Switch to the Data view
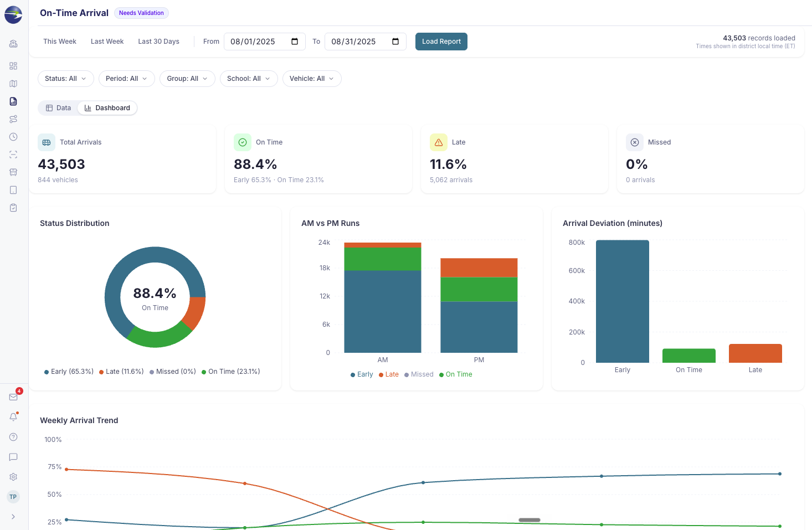812x530 pixels. click(x=58, y=108)
